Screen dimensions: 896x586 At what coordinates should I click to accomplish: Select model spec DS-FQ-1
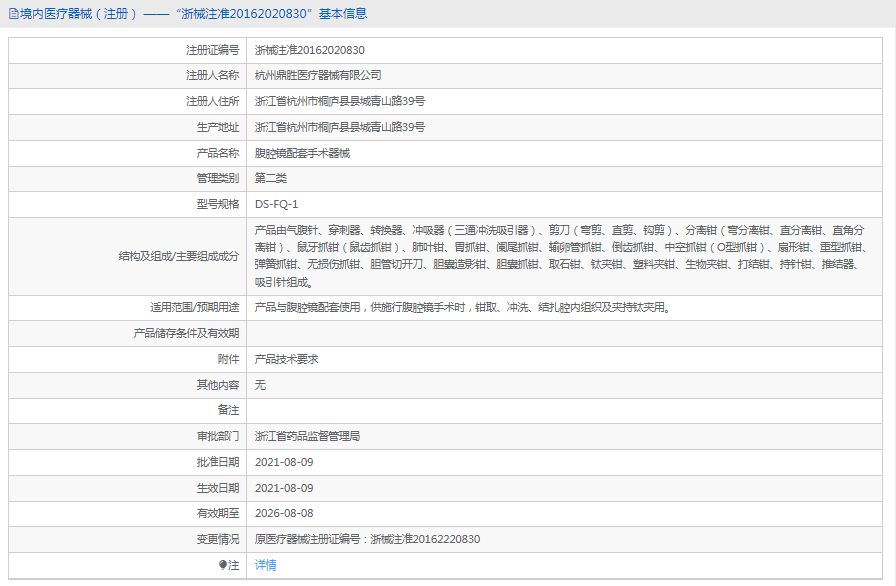pos(277,204)
